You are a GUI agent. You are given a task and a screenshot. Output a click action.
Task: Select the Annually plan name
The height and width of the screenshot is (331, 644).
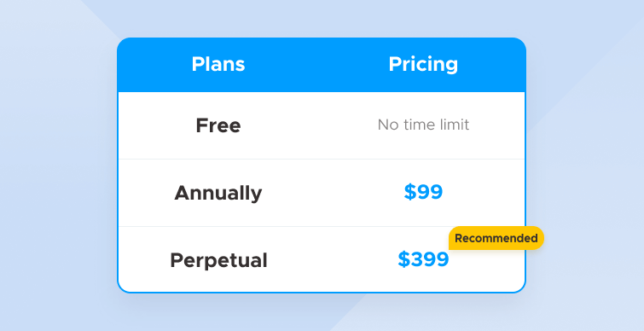pos(218,193)
